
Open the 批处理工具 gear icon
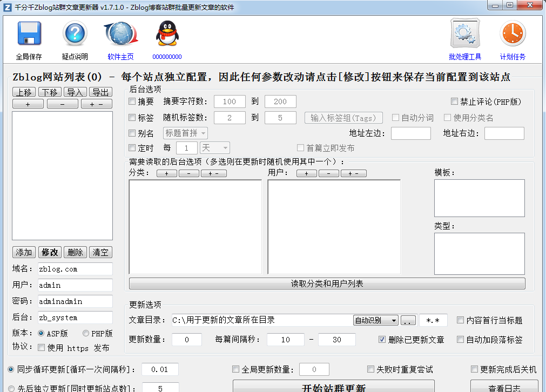tap(465, 33)
